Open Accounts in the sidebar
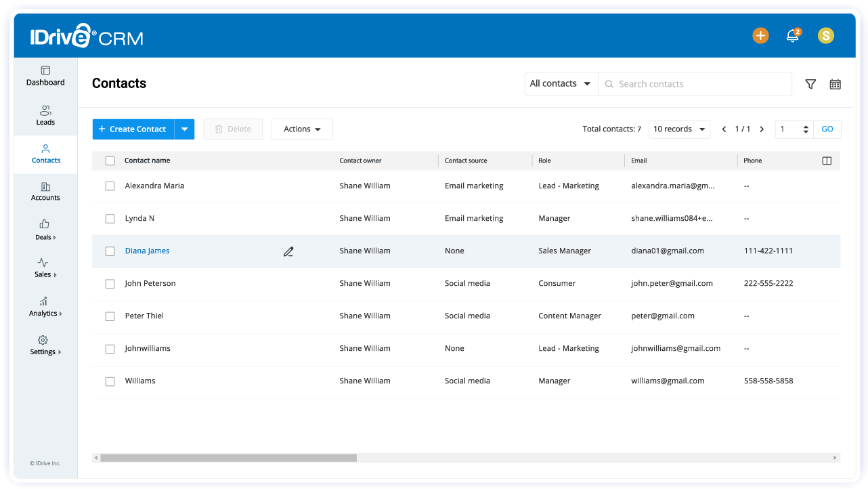The width and height of the screenshot is (868, 489). [45, 192]
